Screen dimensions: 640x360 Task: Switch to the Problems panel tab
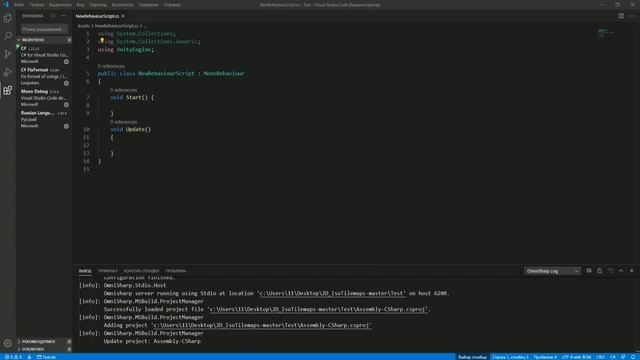[176, 271]
